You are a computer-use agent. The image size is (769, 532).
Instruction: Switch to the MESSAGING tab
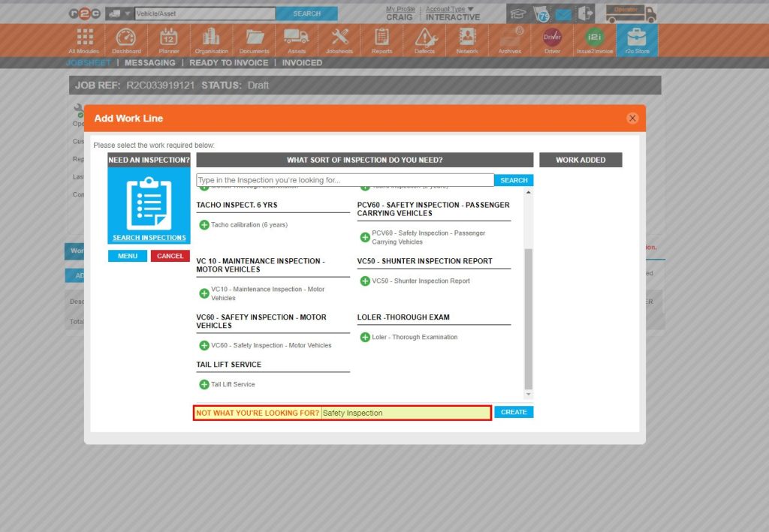pyautogui.click(x=149, y=63)
